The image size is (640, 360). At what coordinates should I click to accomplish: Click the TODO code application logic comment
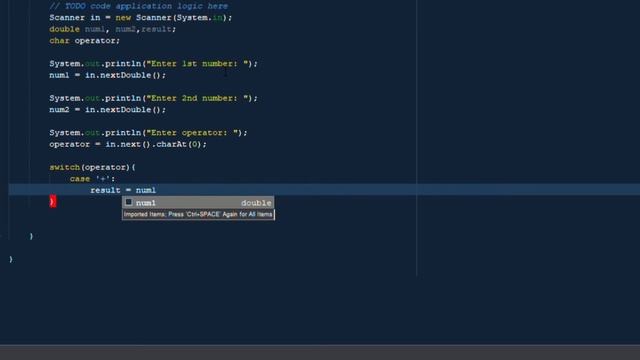click(x=138, y=6)
